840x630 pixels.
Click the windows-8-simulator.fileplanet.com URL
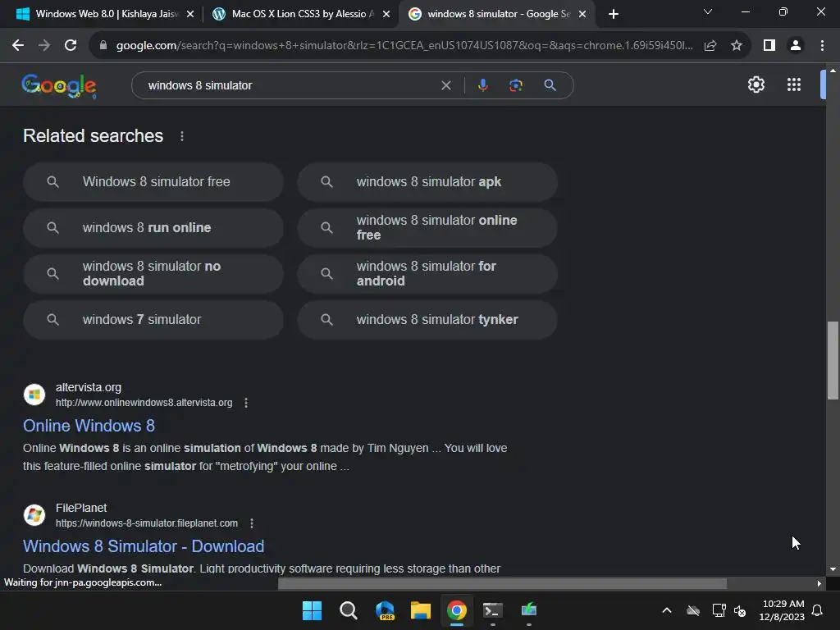(147, 523)
